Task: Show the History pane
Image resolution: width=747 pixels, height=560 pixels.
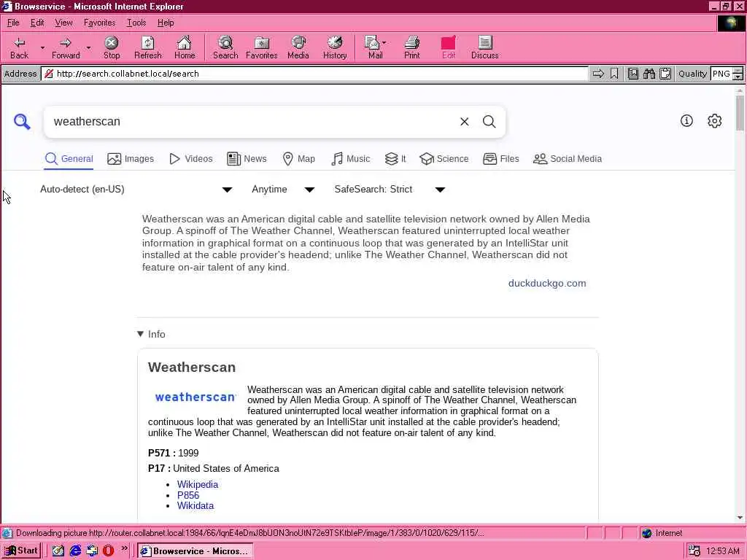Action: coord(335,47)
